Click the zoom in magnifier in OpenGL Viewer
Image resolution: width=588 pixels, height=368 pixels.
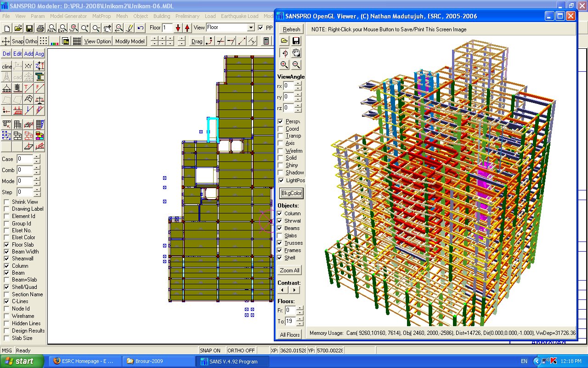284,65
